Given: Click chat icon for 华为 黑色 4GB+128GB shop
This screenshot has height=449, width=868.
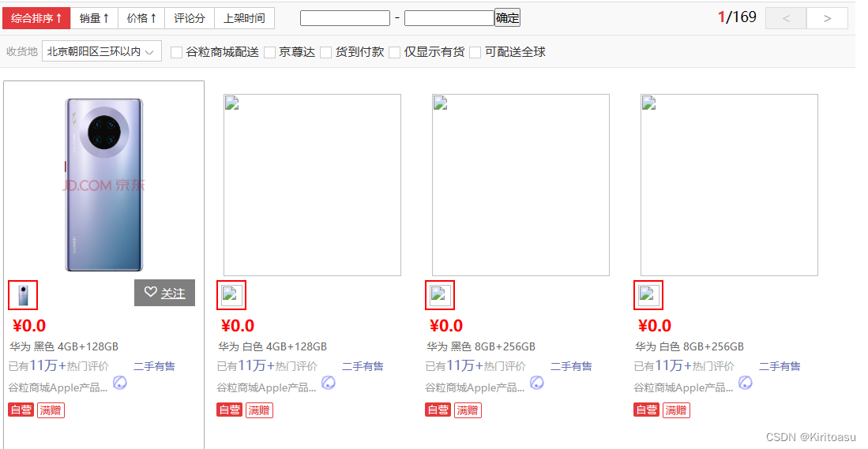Looking at the screenshot, I should point(119,383).
